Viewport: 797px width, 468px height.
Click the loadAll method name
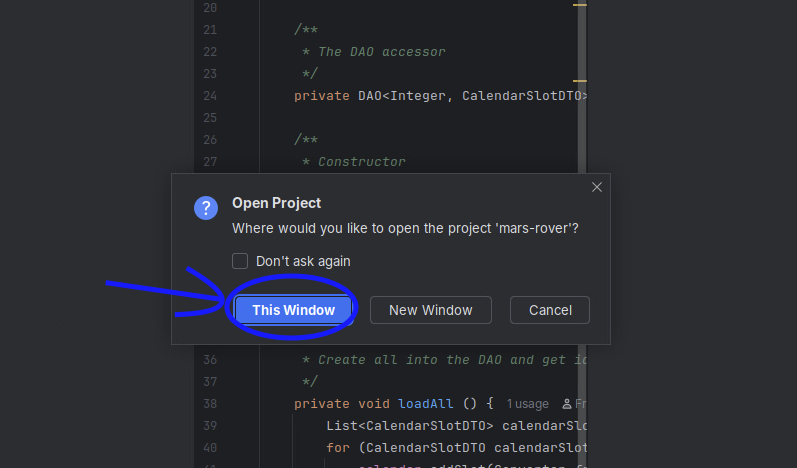(427, 404)
